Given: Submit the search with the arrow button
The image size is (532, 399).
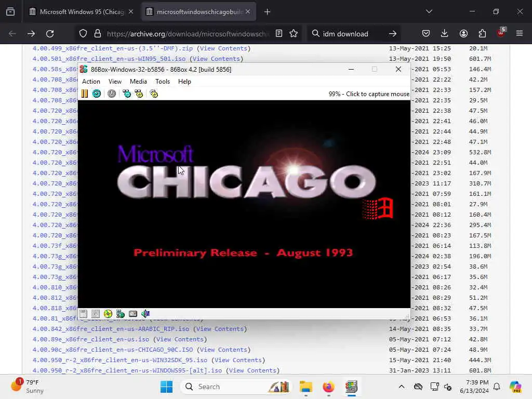Looking at the screenshot, I should coord(393,34).
